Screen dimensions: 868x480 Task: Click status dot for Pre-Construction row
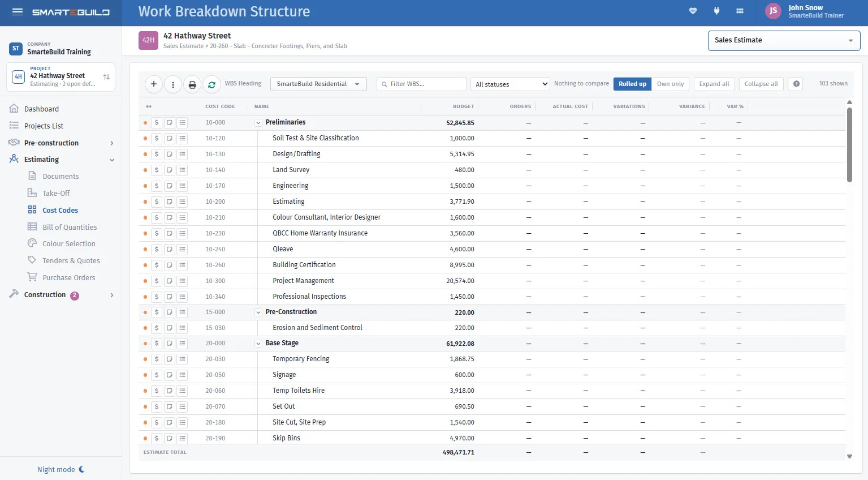coord(145,312)
